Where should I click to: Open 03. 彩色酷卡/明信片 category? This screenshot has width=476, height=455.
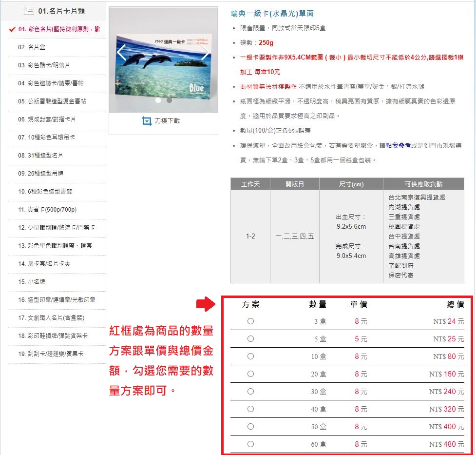[44, 65]
